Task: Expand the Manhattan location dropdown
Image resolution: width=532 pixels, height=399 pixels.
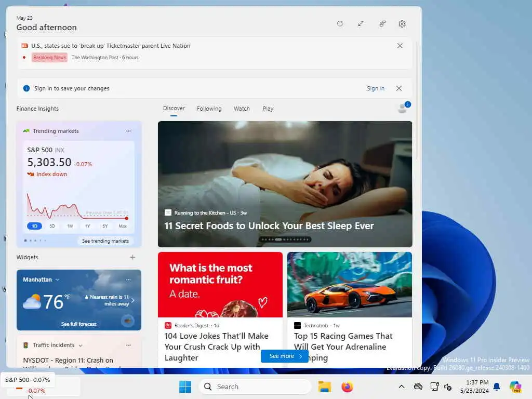Action: click(x=57, y=280)
